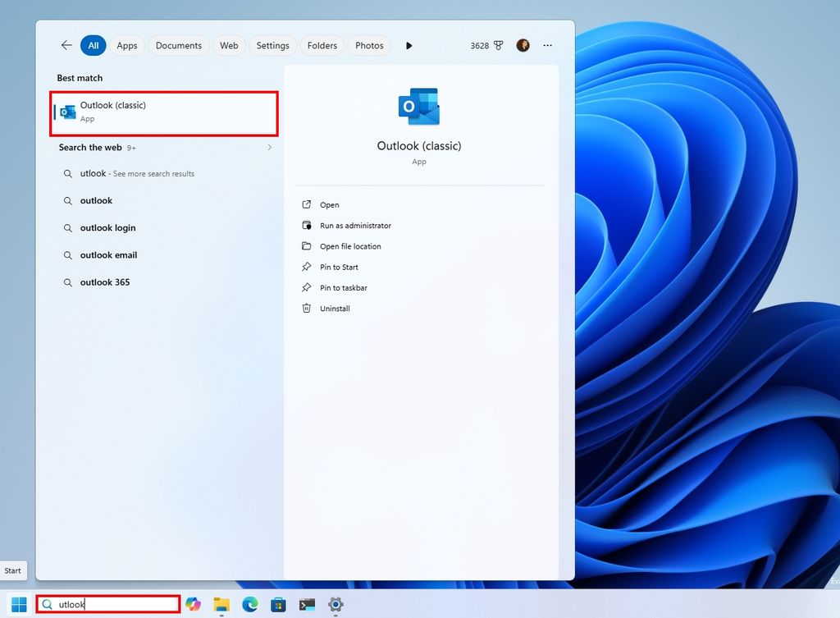Switch to the Settings filter tab

272,46
